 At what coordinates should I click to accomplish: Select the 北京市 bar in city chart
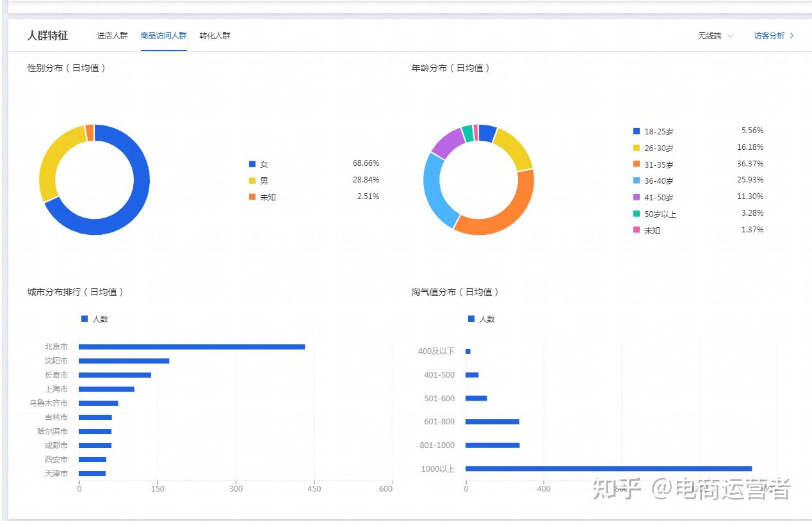[x=191, y=347]
